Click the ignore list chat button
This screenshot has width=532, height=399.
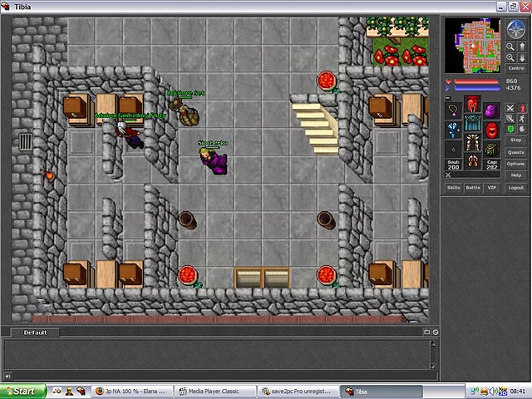pos(436,332)
